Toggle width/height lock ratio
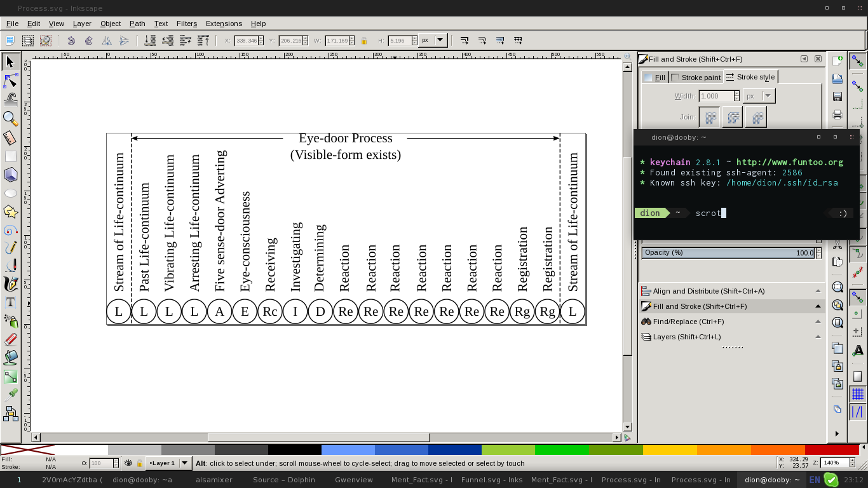The image size is (868, 488). [x=364, y=41]
